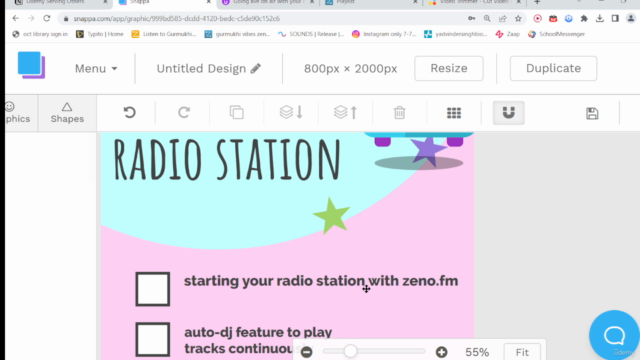Zoom in with the plus button
The width and height of the screenshot is (640, 360).
(441, 352)
